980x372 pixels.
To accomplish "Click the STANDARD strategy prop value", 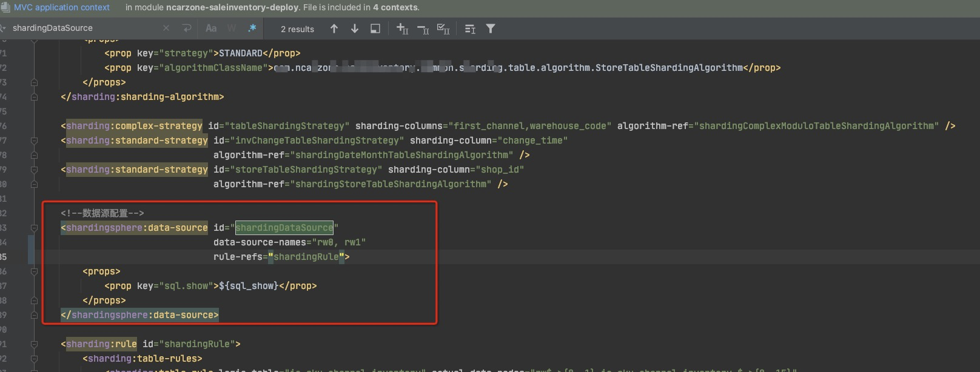I will tap(241, 53).
